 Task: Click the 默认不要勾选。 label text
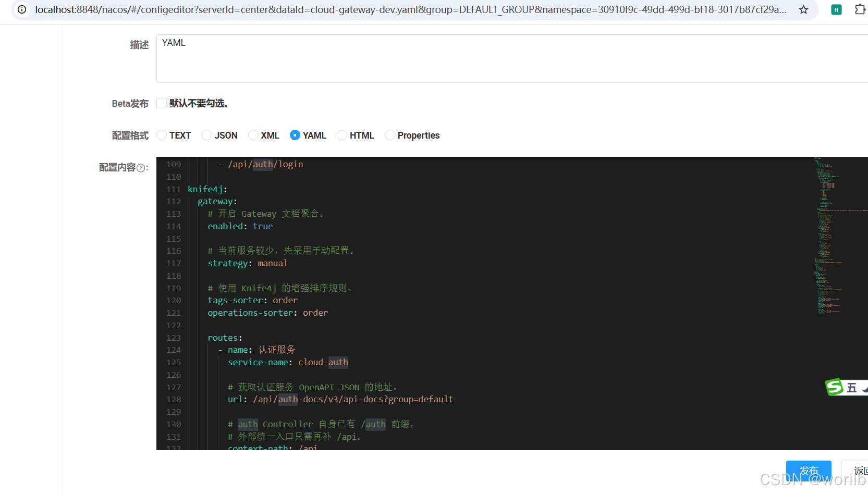[x=199, y=103]
